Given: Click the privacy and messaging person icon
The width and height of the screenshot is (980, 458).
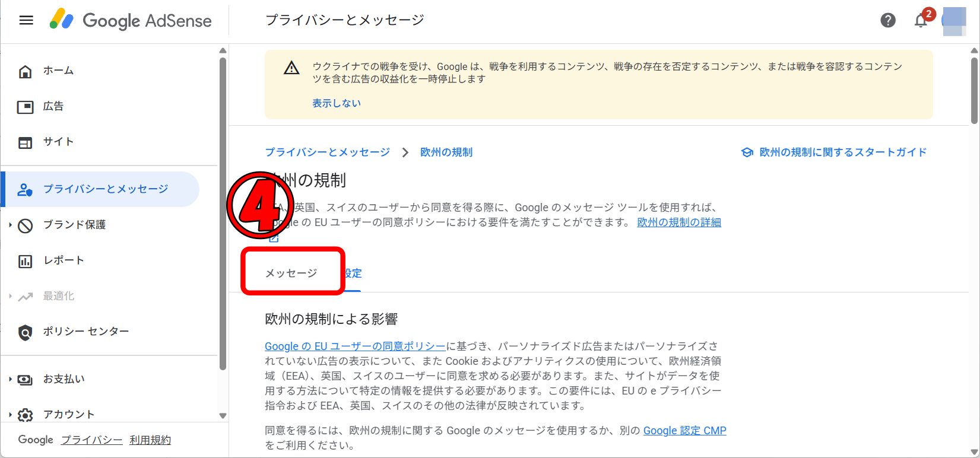Looking at the screenshot, I should click(x=25, y=190).
